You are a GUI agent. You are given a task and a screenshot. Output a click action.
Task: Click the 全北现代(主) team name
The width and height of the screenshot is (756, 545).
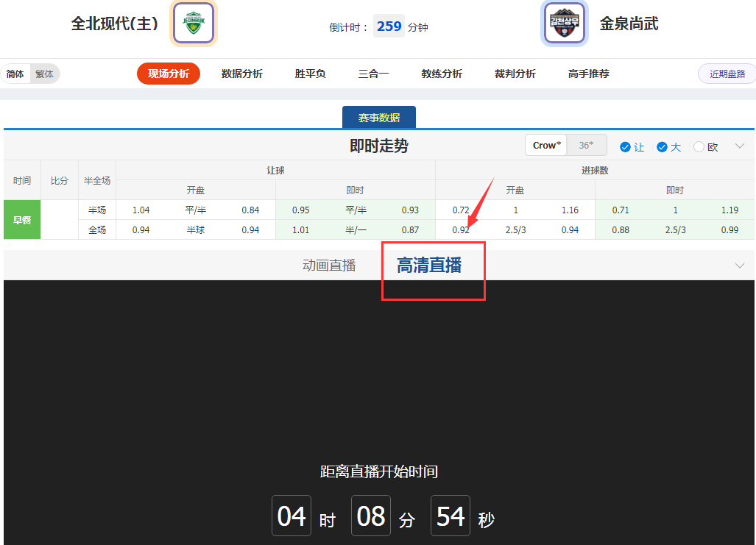[x=115, y=24]
